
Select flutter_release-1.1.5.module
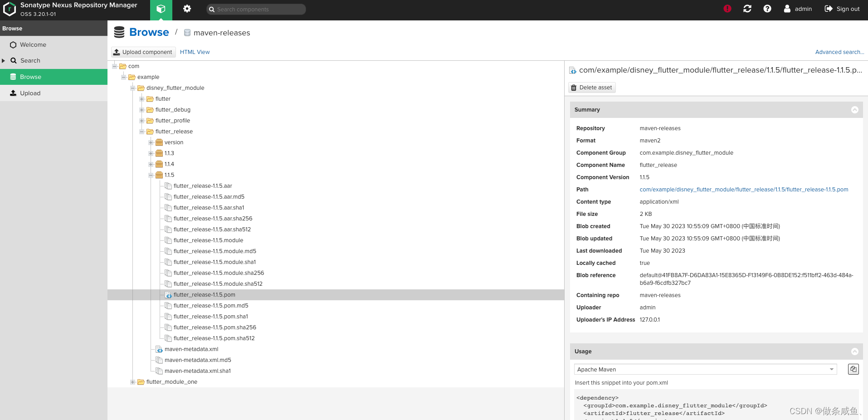[209, 240]
